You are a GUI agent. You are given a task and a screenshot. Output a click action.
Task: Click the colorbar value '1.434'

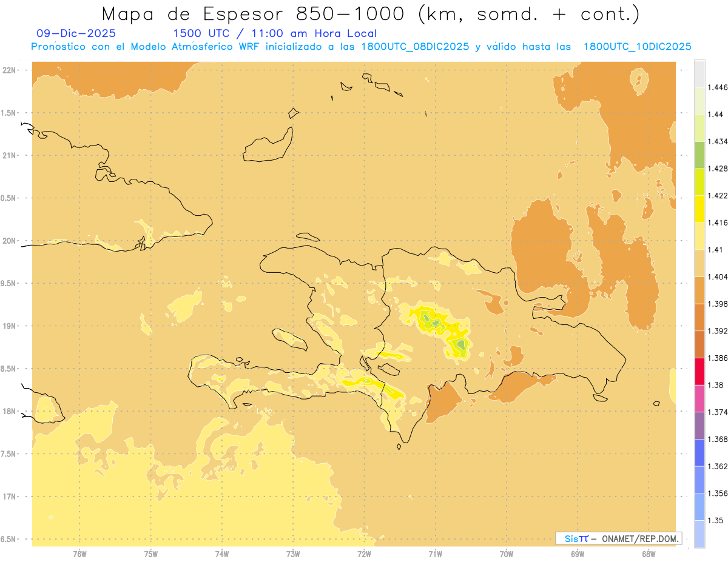(x=719, y=141)
